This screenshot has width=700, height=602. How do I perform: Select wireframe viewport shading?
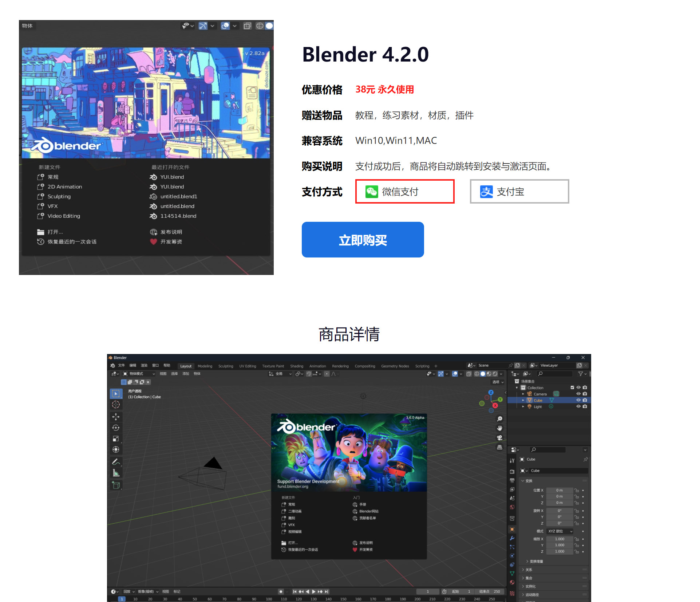[477, 374]
